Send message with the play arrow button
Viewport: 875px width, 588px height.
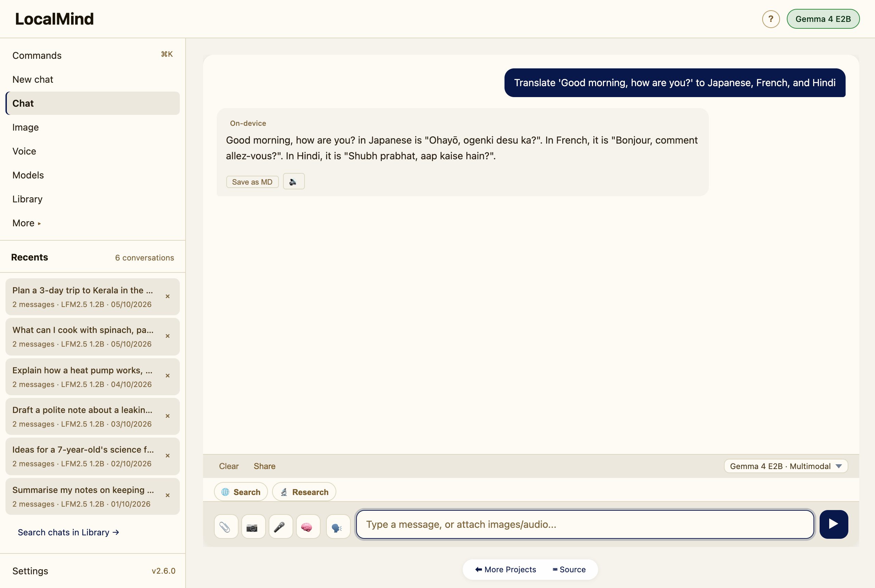coord(833,524)
